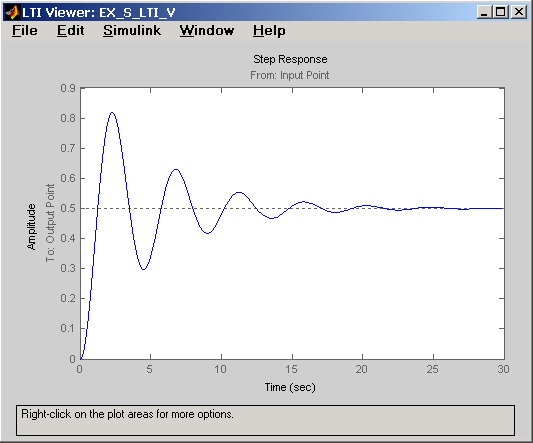
Task: Click the y-axis tick label 0.9
Action: (x=68, y=88)
